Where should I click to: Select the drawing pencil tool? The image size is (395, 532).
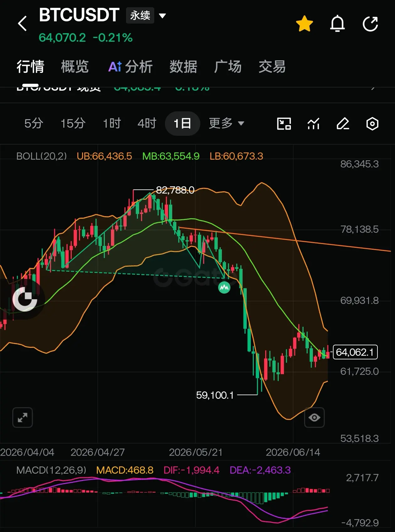[343, 124]
